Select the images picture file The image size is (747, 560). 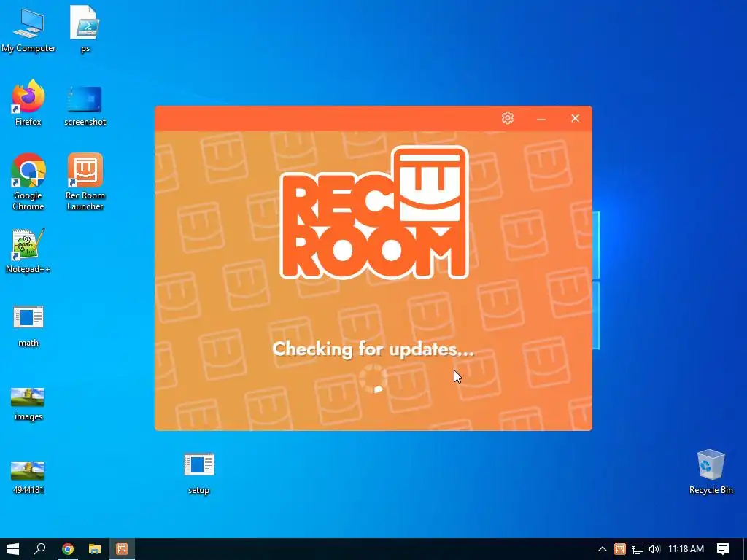pos(28,404)
